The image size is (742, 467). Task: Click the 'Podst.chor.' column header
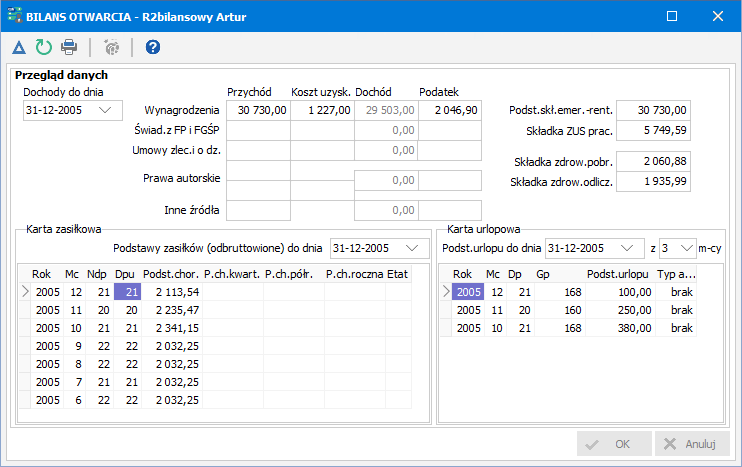[171, 273]
